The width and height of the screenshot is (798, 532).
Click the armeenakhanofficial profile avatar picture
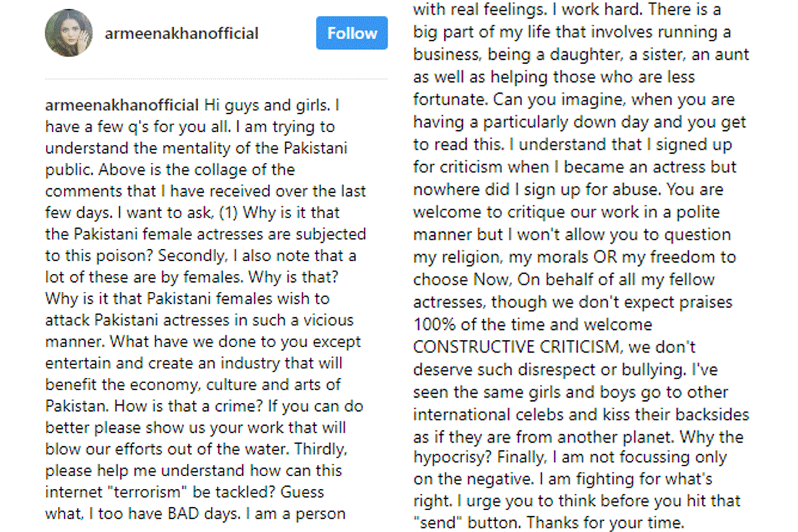(68, 33)
